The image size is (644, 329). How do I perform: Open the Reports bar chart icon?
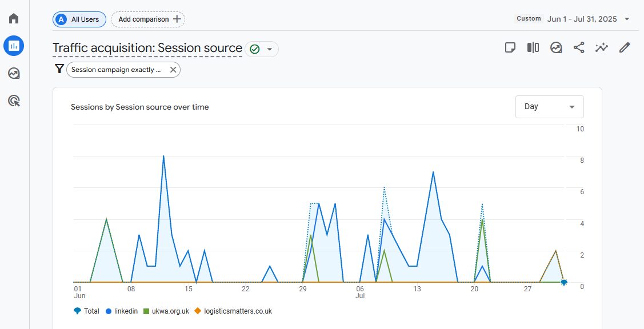point(14,46)
